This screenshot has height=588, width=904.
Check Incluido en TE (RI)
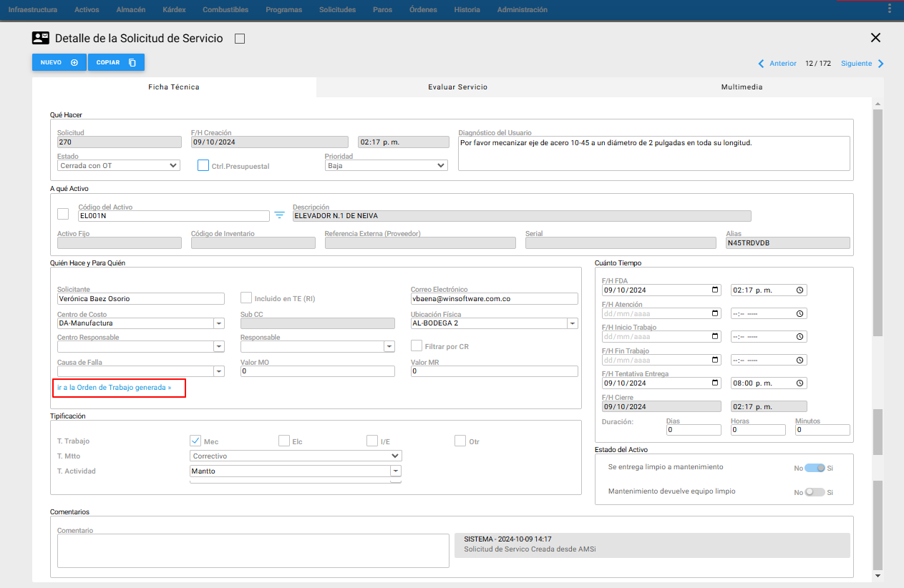(246, 298)
